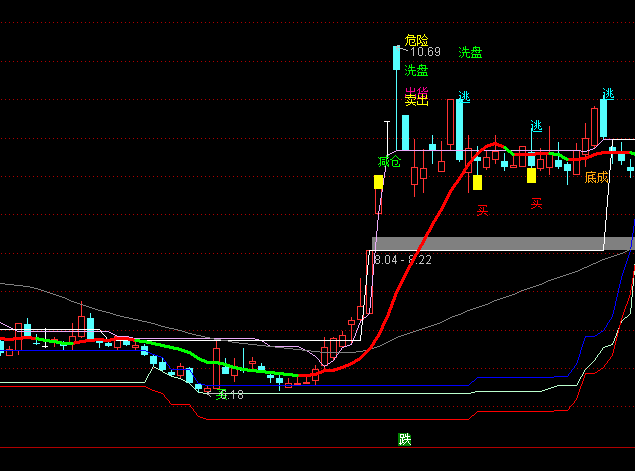635x471 pixels.
Task: Select the yellow candle above right 买 label
Action: coord(531,175)
